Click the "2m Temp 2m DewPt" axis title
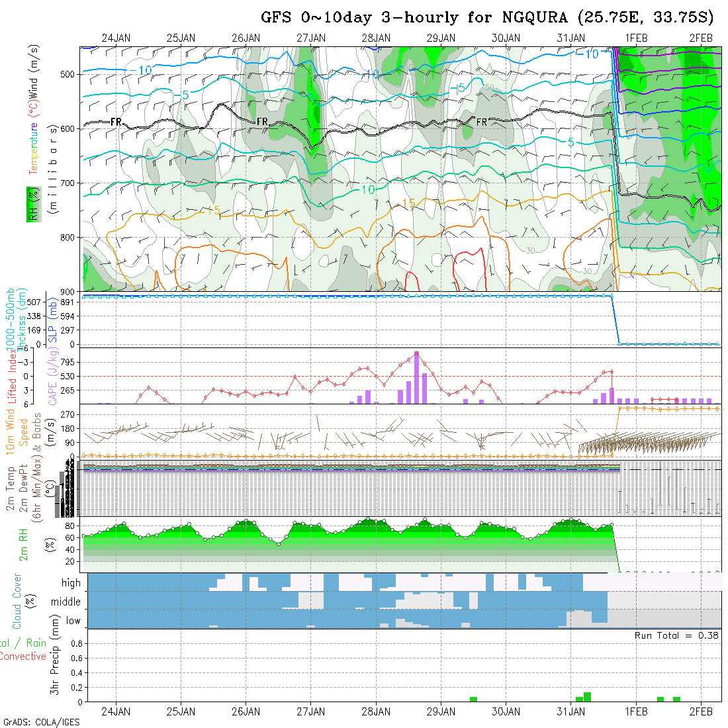Viewport: 728px width, 728px height. pyautogui.click(x=17, y=488)
